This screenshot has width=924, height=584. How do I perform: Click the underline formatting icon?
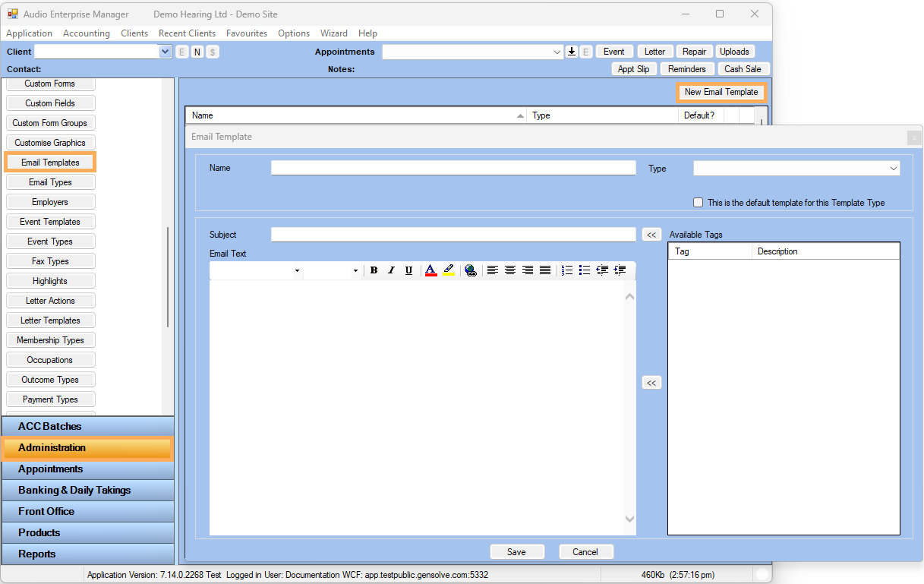point(408,270)
